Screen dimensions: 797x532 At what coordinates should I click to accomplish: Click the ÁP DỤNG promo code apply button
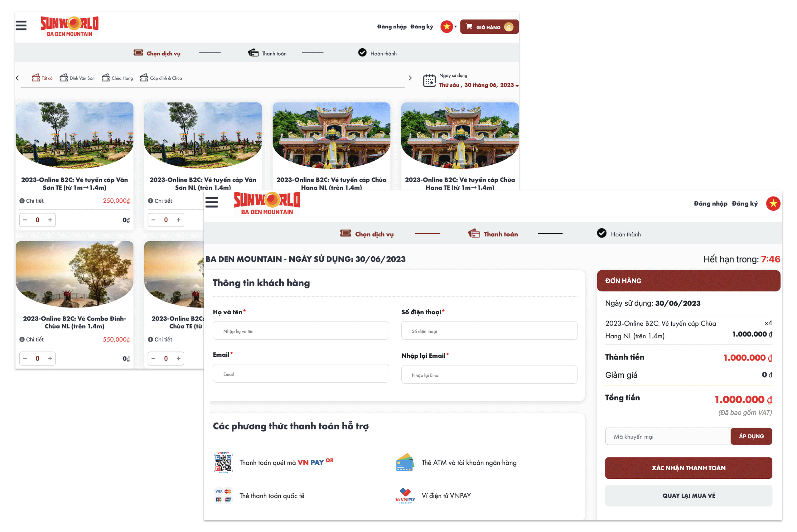point(750,436)
